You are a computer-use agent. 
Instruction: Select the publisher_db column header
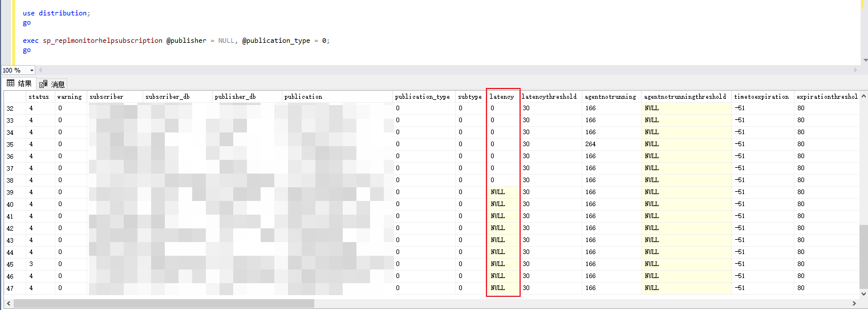[x=247, y=96]
